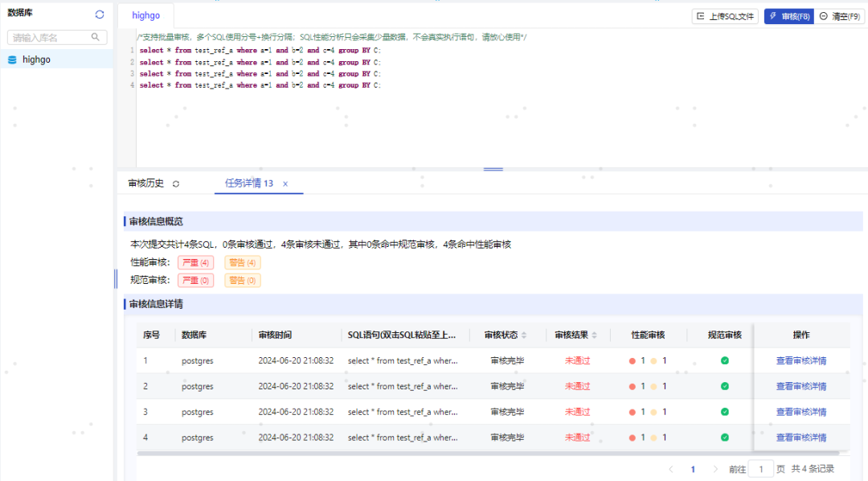Select the 任务详情 13 tab

(x=249, y=183)
